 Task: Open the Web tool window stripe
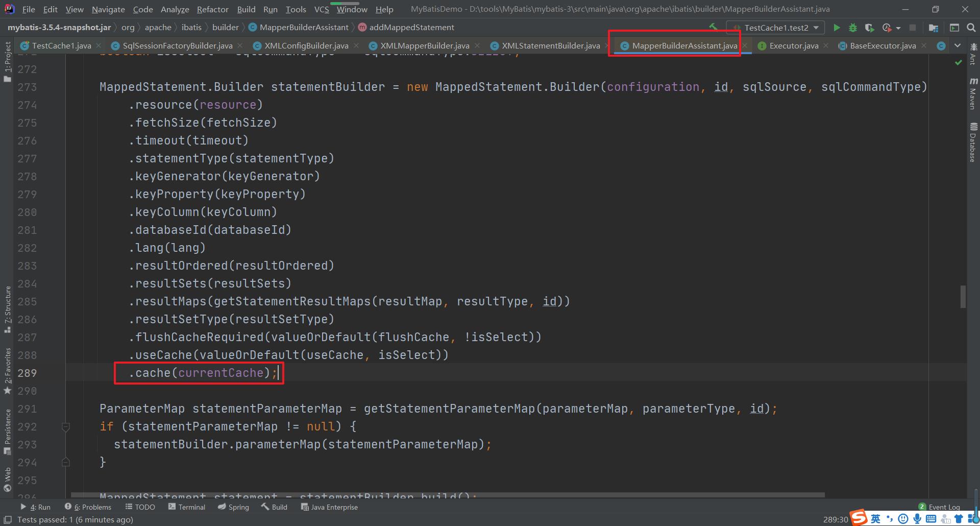click(7, 479)
